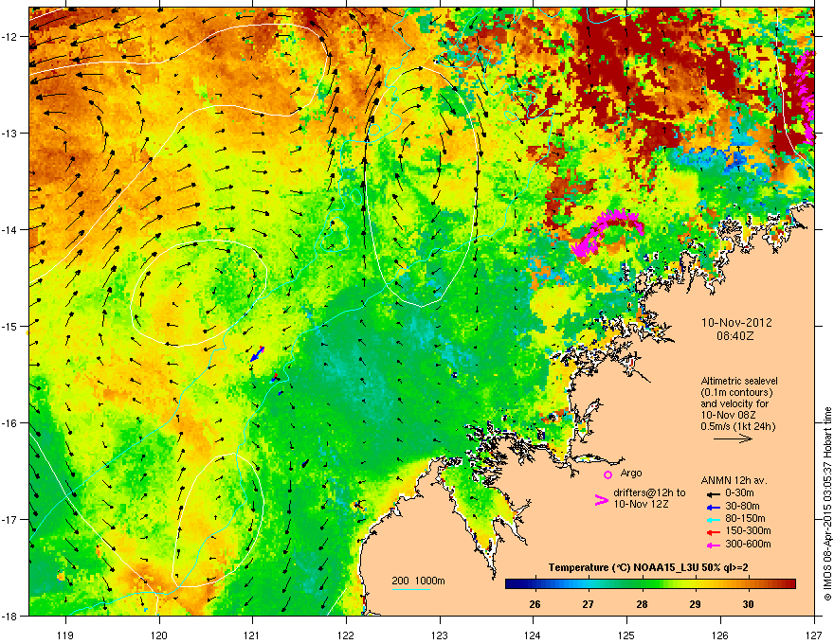Select the time text 08:40Z
Image resolution: width=834 pixels, height=644 pixels.
pyautogui.click(x=735, y=336)
